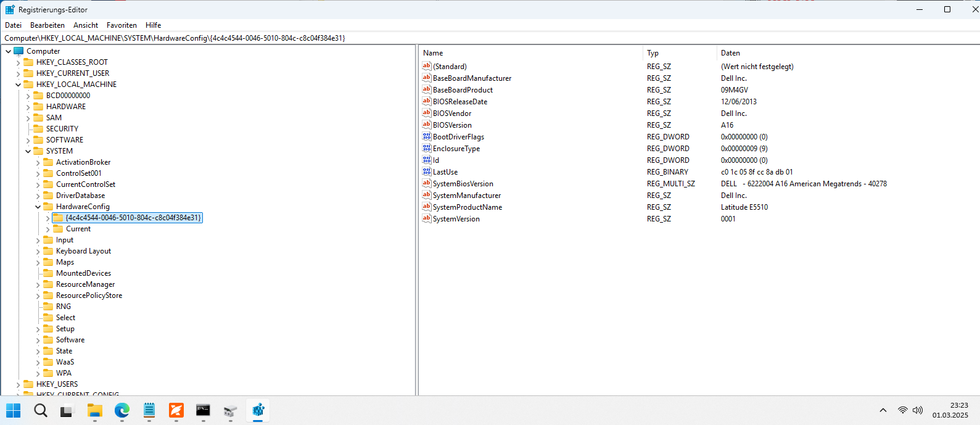Collapse HKEY_LOCAL_MACHINE chevron
980x425 pixels.
(18, 85)
